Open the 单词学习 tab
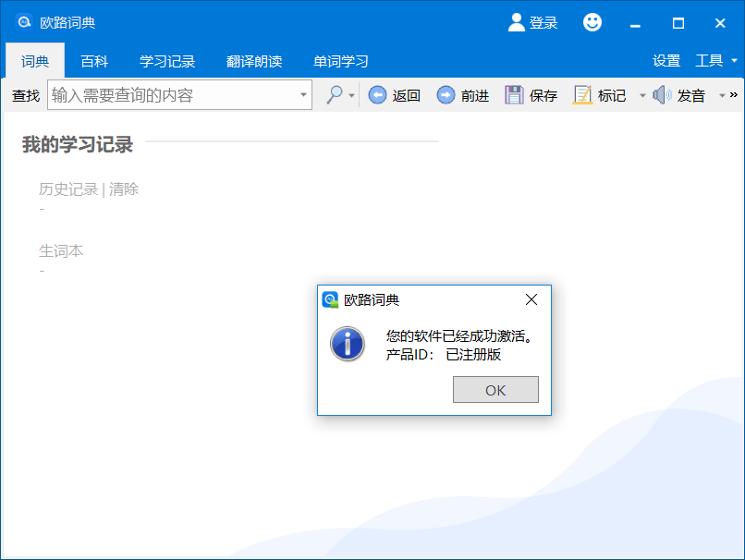This screenshot has height=560, width=745. pos(339,61)
